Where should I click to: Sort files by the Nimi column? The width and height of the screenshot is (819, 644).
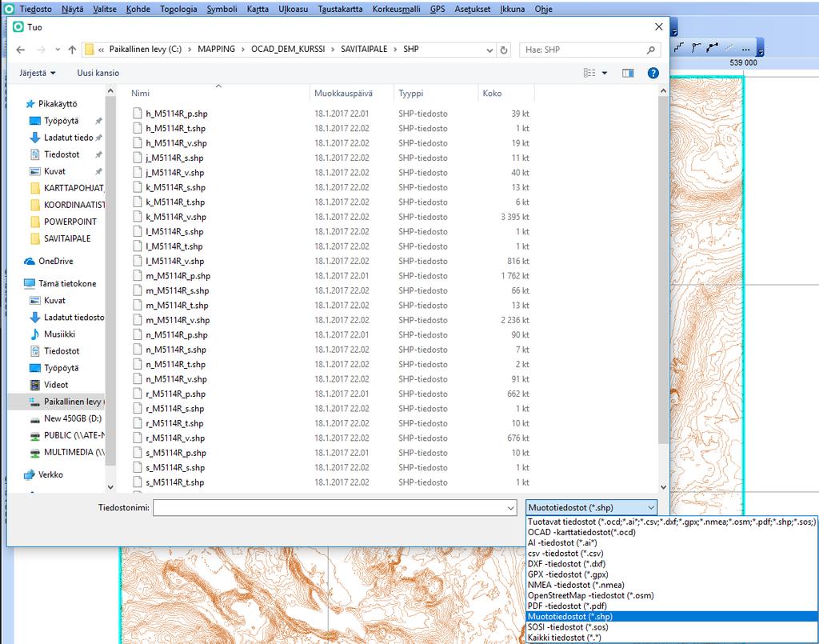[x=141, y=94]
